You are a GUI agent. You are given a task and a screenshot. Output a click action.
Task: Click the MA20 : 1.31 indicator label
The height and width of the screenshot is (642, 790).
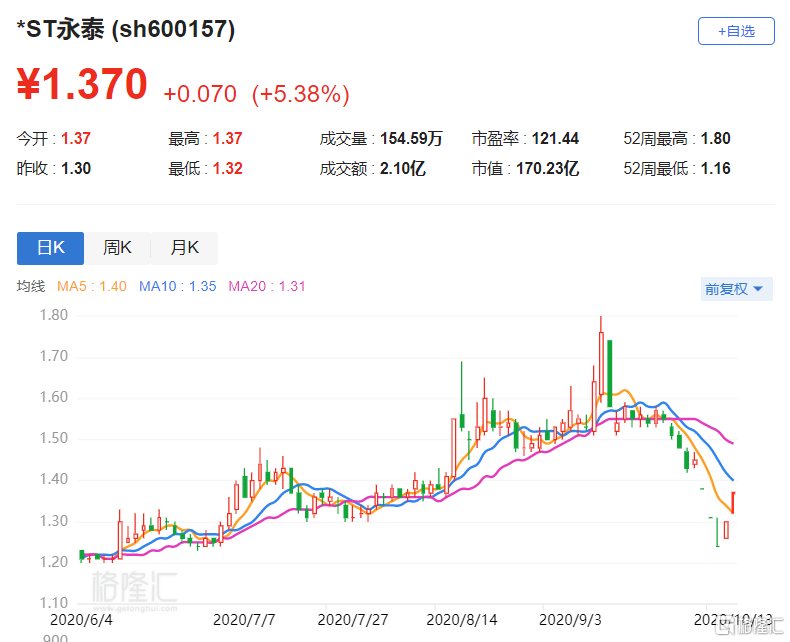(x=267, y=286)
